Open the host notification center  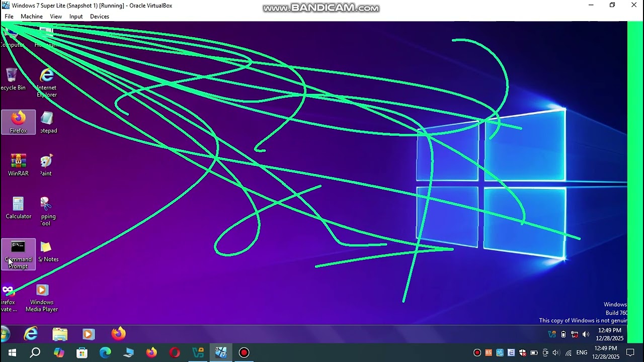630,352
